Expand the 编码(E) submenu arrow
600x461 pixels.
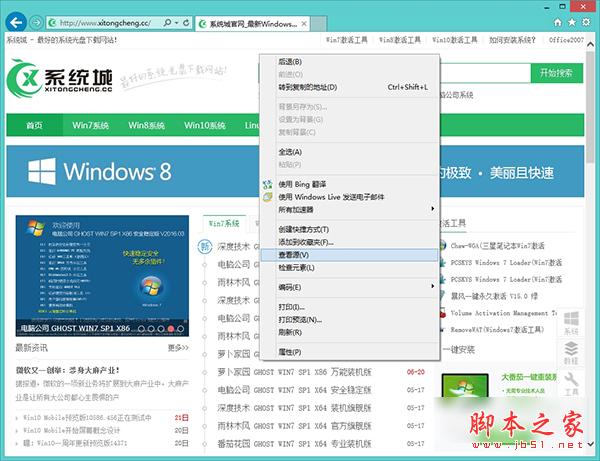pos(432,286)
